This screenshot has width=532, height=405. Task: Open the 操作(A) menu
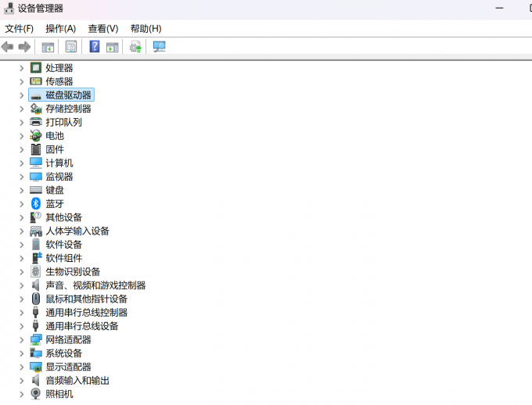[x=61, y=29]
